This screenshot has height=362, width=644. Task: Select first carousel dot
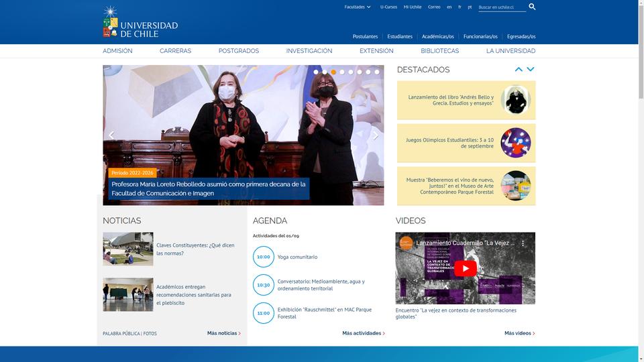pyautogui.click(x=316, y=72)
